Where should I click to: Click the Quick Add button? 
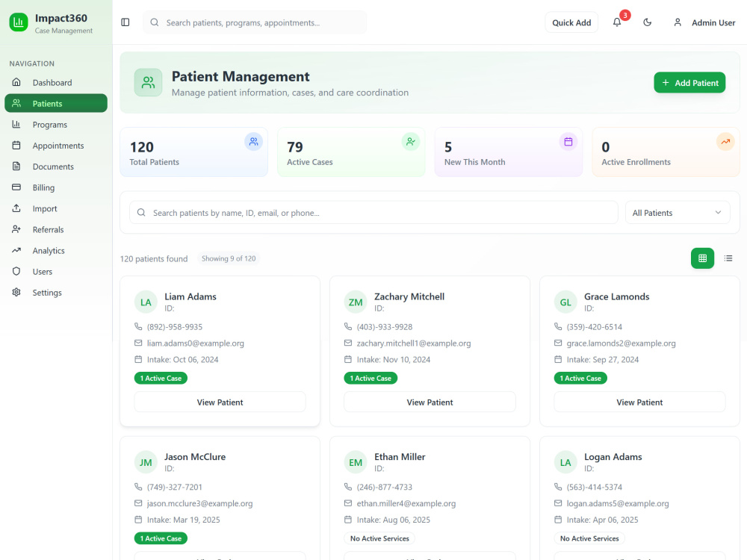pos(571,22)
